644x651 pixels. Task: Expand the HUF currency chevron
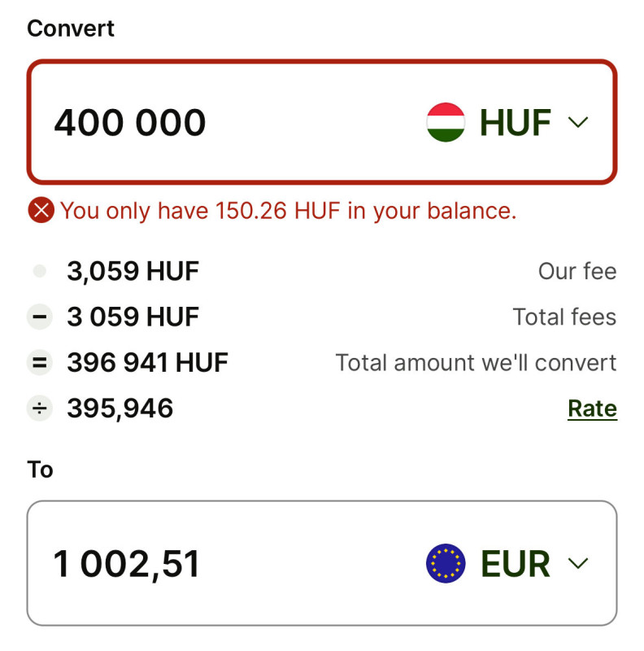(x=577, y=123)
